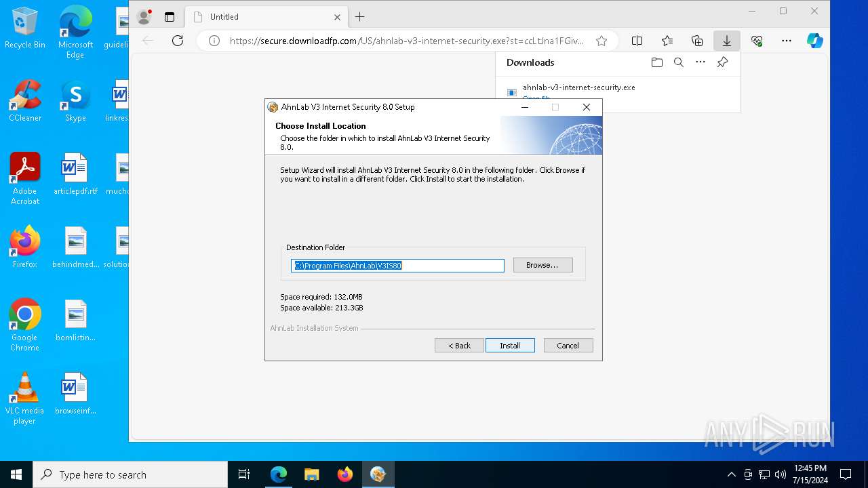Select the Untitled browser tab

coord(267,17)
